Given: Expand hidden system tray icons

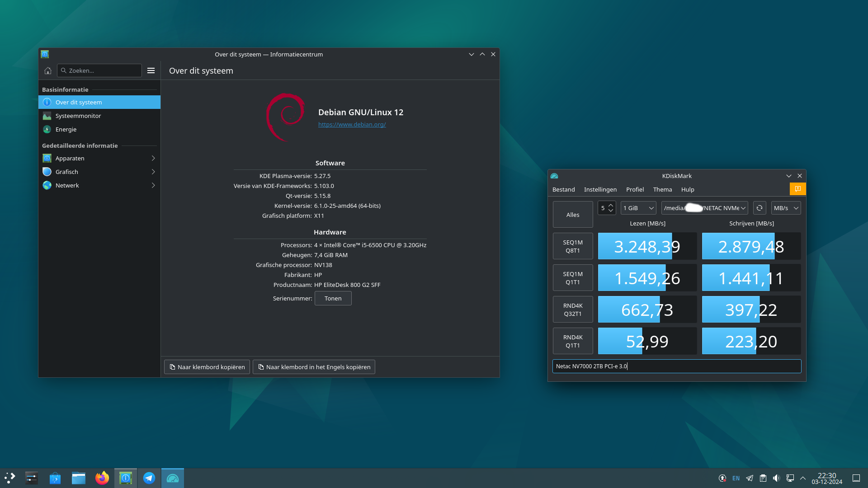Looking at the screenshot, I should tap(803, 478).
